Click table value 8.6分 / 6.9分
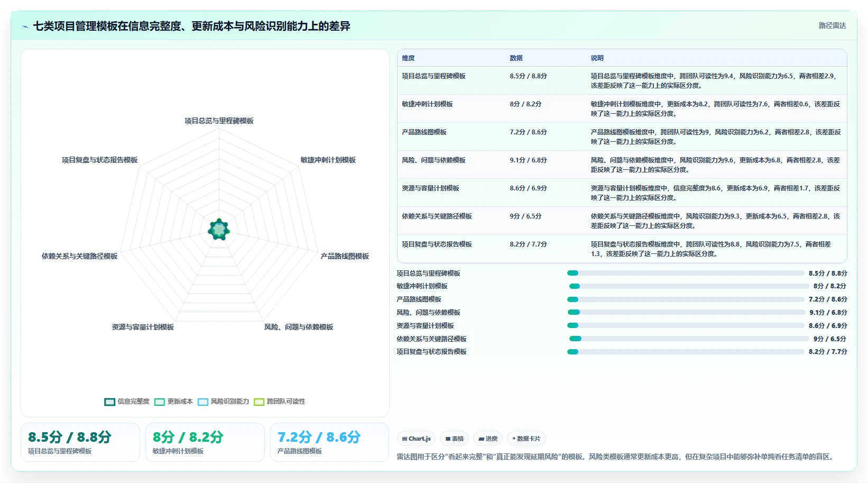The image size is (868, 483). pos(528,188)
